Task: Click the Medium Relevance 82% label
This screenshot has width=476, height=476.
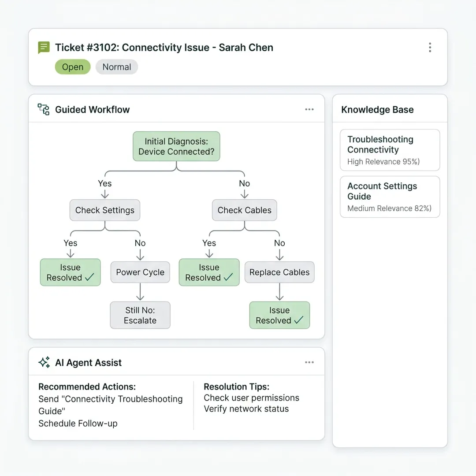Action: pyautogui.click(x=389, y=208)
